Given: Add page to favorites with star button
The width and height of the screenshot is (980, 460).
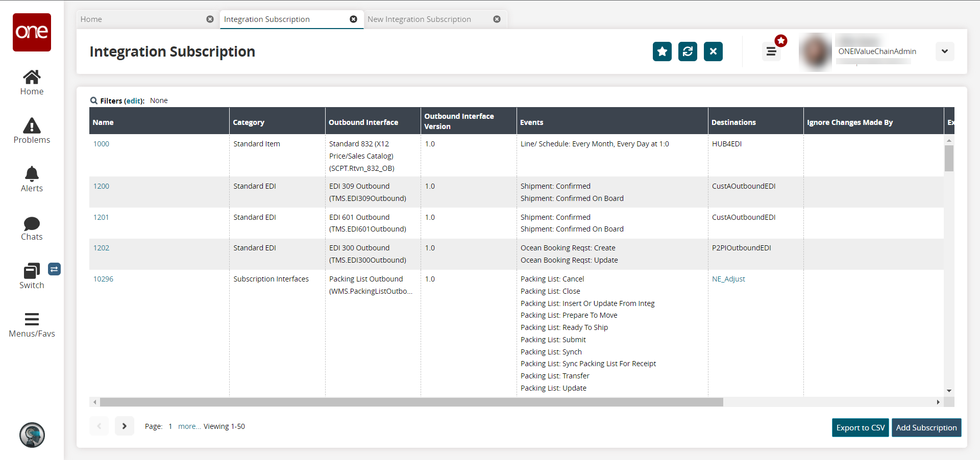Looking at the screenshot, I should (662, 52).
